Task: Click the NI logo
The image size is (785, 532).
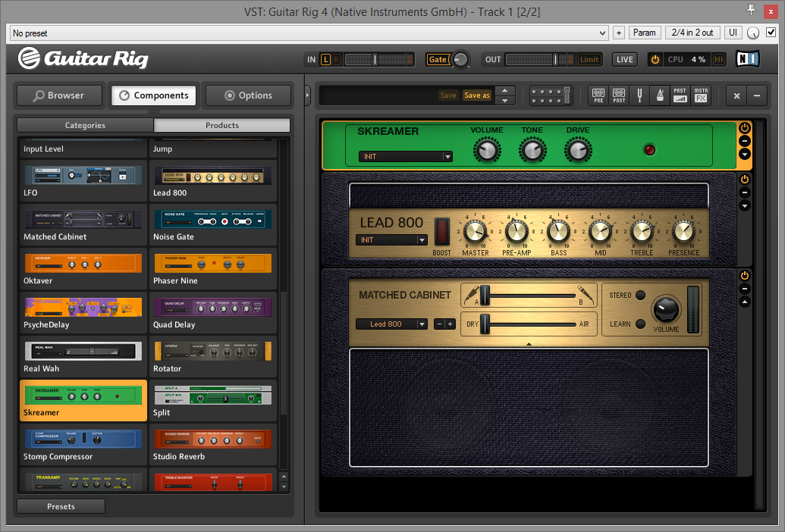Action: [x=748, y=60]
